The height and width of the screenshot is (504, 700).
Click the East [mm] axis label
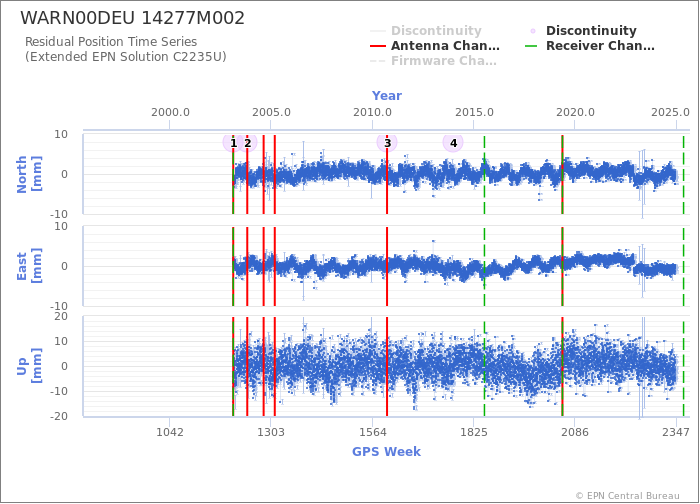(29, 266)
